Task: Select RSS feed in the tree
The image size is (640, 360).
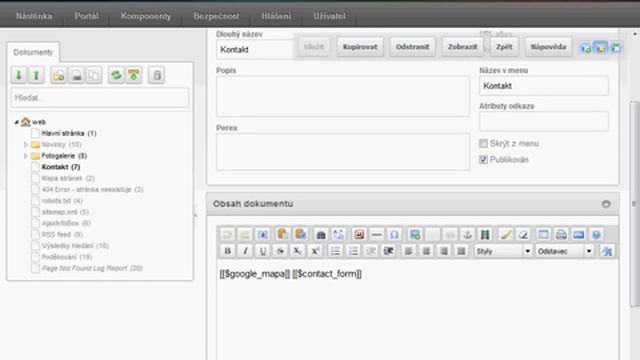Action: [x=62, y=234]
